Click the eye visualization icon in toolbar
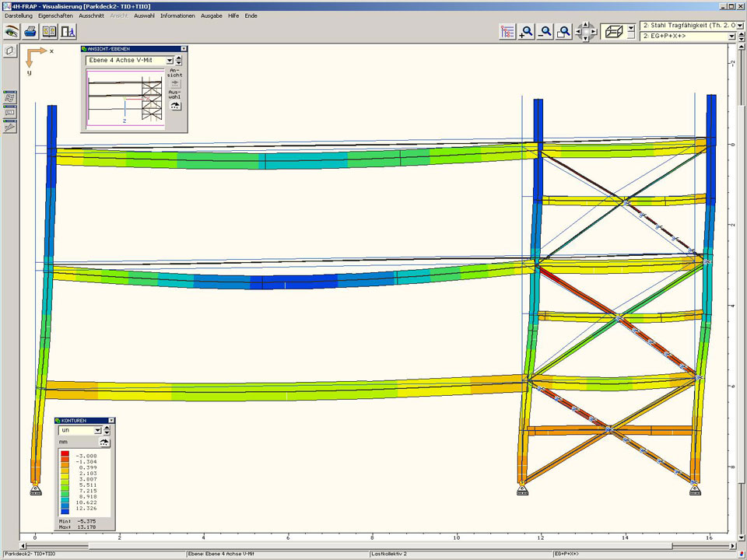Viewport: 747px width, 560px height. coord(12,32)
